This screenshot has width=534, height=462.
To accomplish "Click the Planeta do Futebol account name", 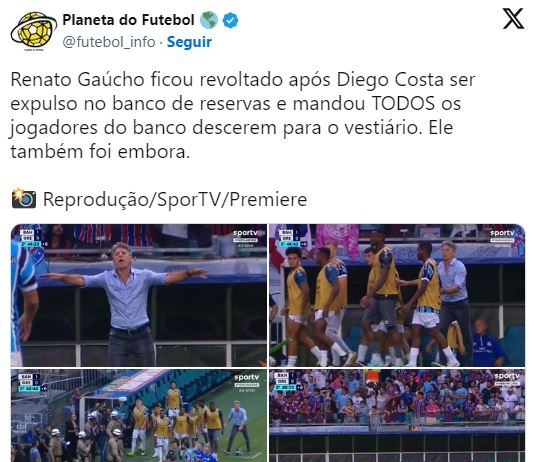I will 128,20.
